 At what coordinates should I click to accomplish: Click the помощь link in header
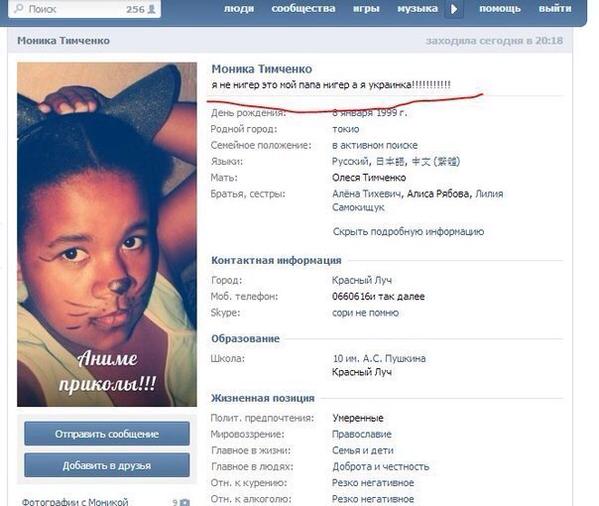coord(500,8)
